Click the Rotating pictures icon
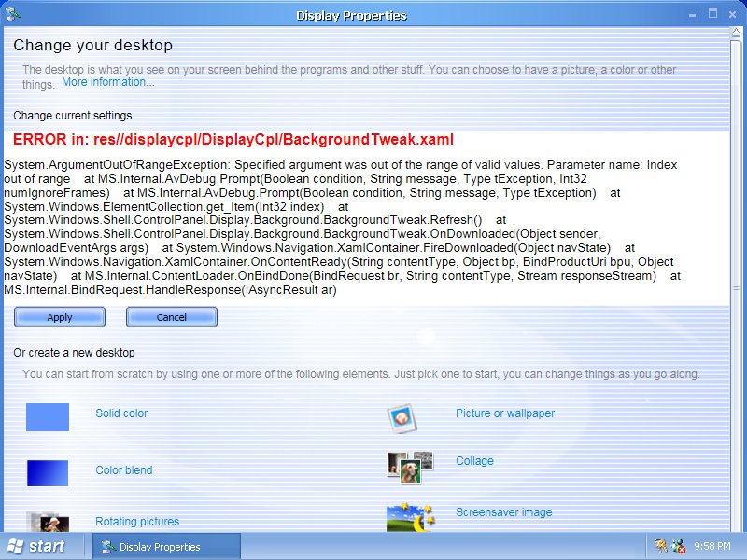Image resolution: width=747 pixels, height=560 pixels. (x=49, y=522)
